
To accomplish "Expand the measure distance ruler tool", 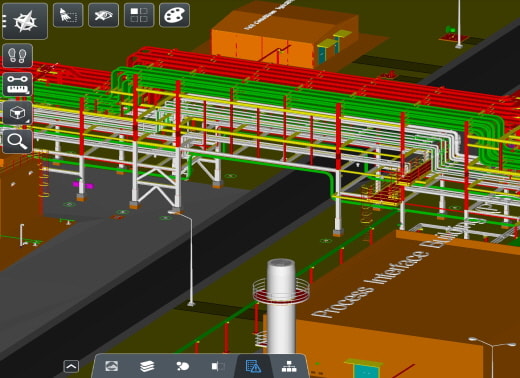I will point(18,84).
